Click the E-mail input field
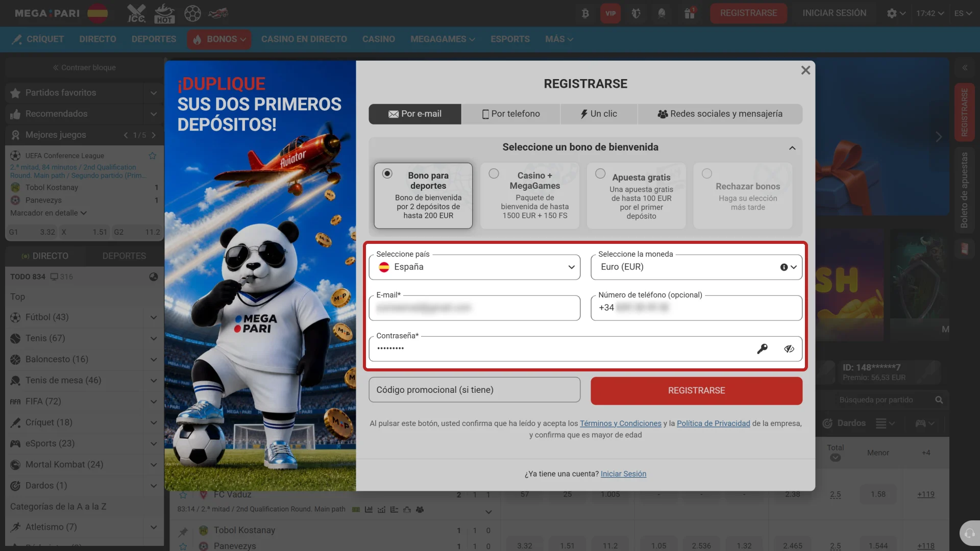The image size is (980, 551). coord(474,308)
